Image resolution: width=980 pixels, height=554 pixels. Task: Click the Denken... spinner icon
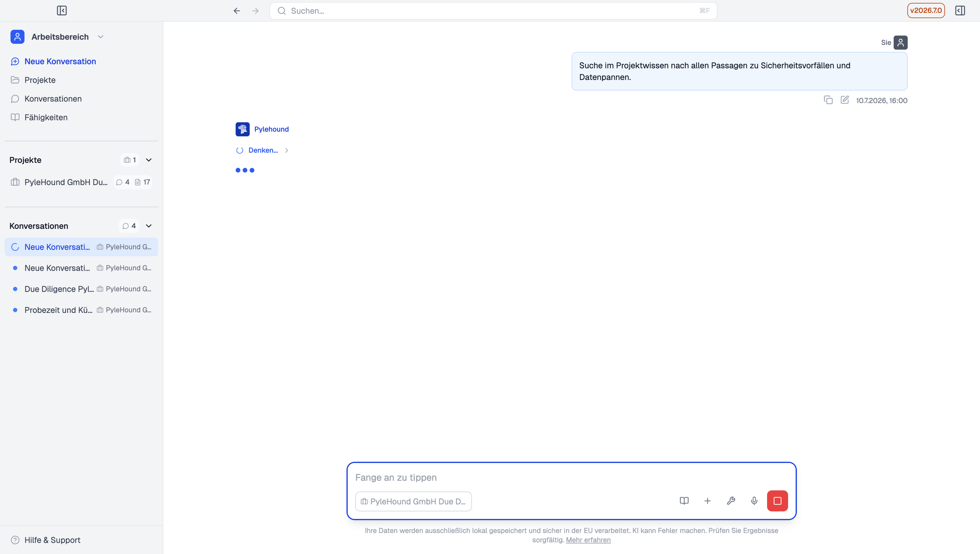[240, 150]
